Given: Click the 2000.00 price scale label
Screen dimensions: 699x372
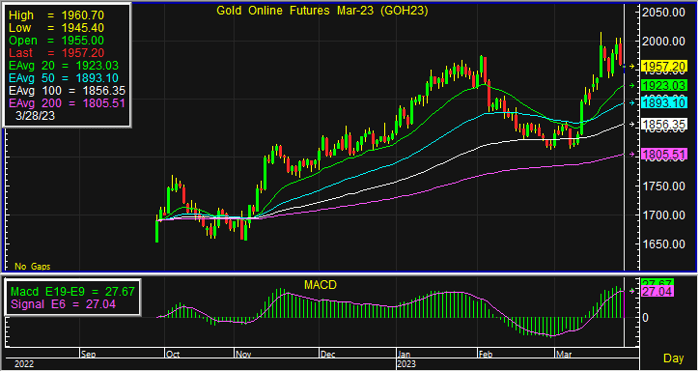Looking at the screenshot, I should (x=664, y=41).
